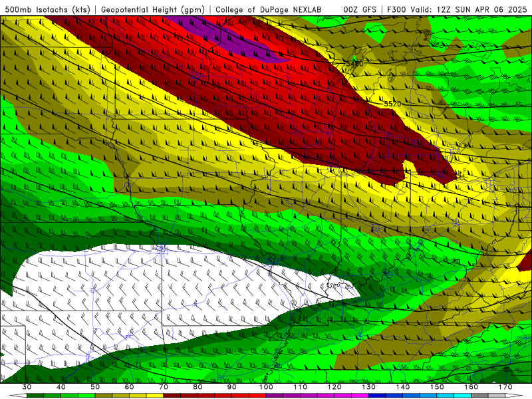Click the 160 value on color scale
The height and width of the screenshot is (399, 532).
(x=471, y=387)
